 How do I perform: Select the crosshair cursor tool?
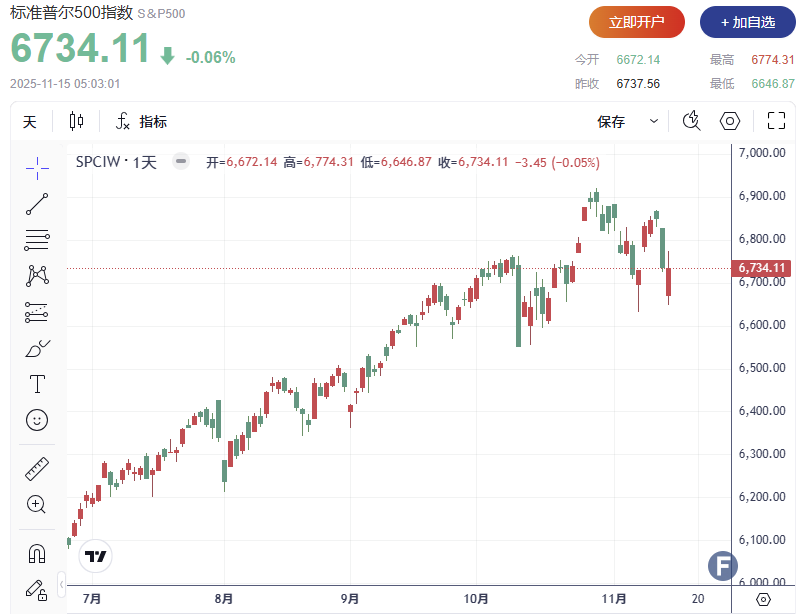[x=37, y=167]
